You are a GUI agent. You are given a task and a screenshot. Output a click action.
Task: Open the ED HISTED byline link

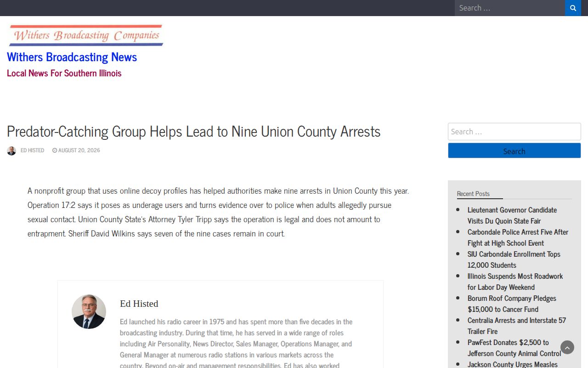tap(32, 150)
